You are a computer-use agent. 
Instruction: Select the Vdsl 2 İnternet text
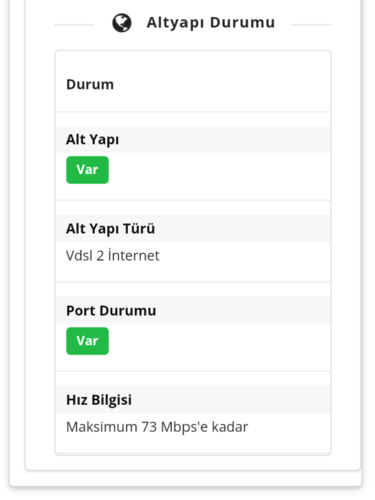[x=113, y=256]
